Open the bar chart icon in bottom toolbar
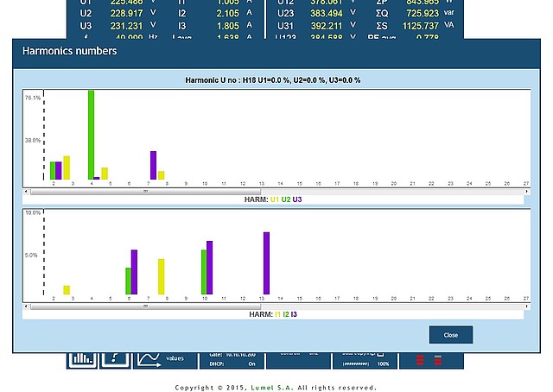The height and width of the screenshot is (392, 553). [x=83, y=358]
